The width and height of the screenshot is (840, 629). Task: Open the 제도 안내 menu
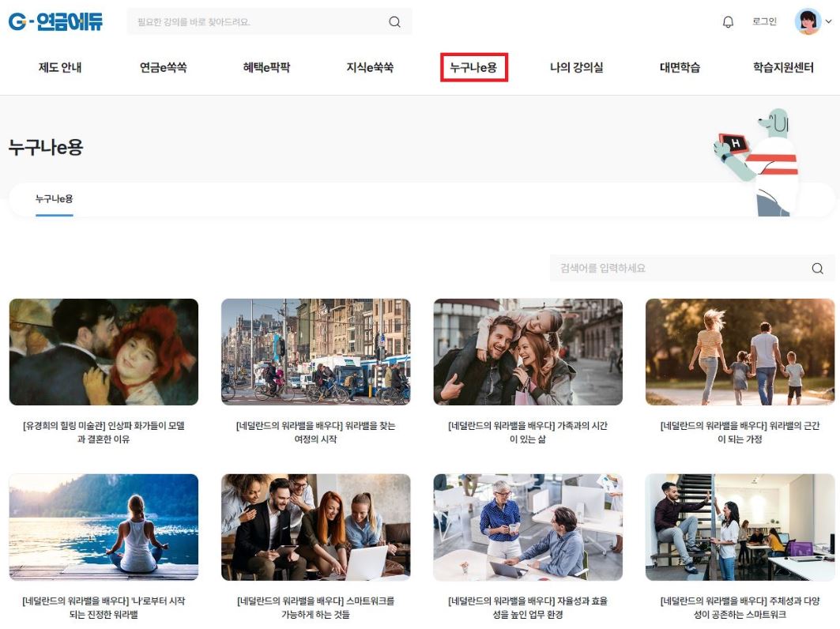tap(60, 68)
